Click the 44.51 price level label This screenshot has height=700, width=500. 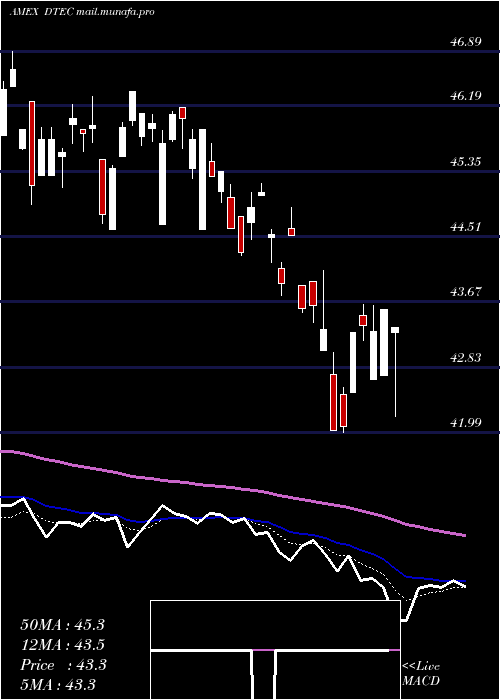(x=466, y=227)
